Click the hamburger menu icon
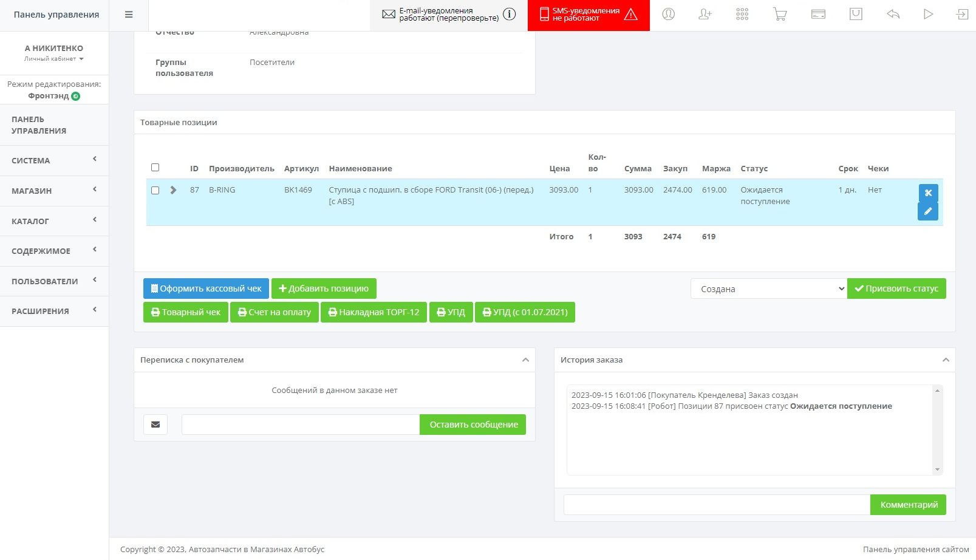Image resolution: width=976 pixels, height=560 pixels. click(x=129, y=15)
